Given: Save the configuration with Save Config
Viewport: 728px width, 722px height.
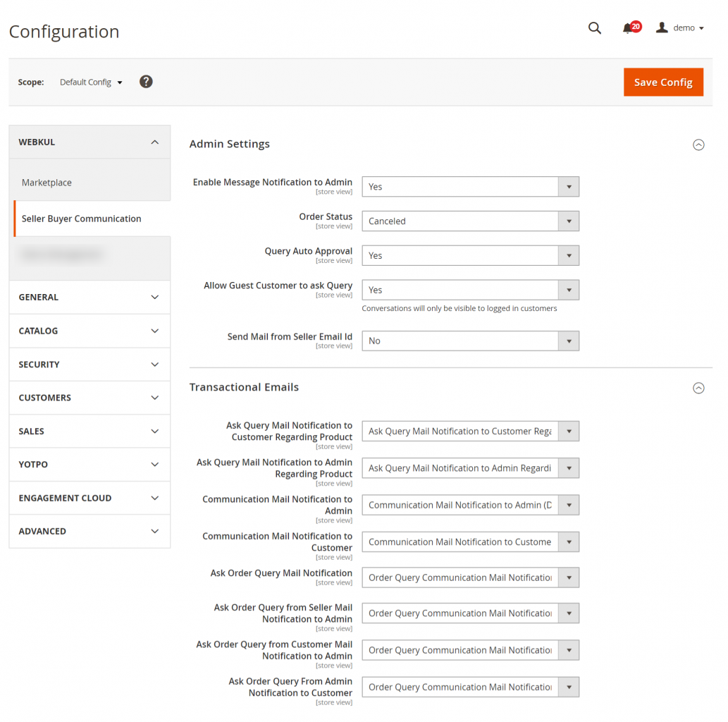Looking at the screenshot, I should click(663, 82).
